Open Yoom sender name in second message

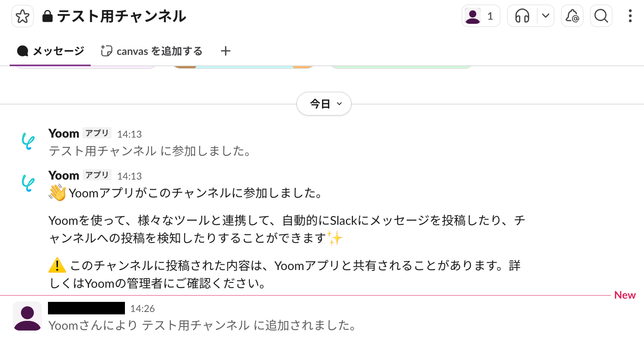point(64,176)
